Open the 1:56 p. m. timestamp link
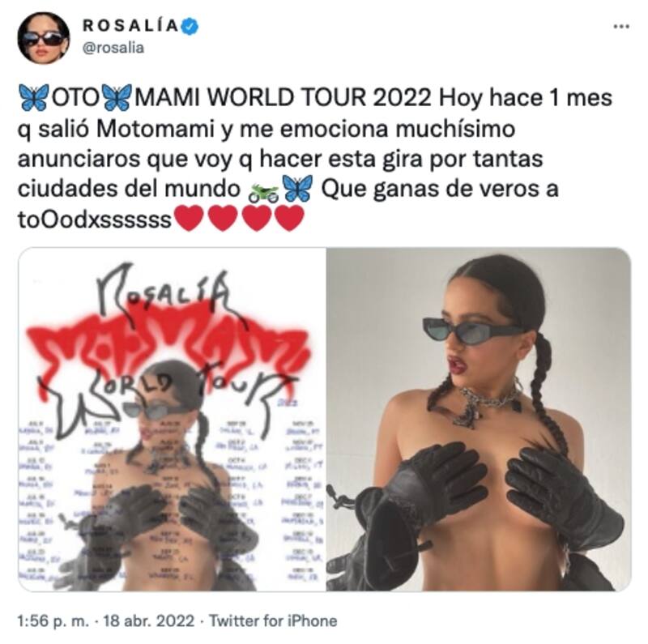This screenshot has height=644, width=648. coord(53,621)
